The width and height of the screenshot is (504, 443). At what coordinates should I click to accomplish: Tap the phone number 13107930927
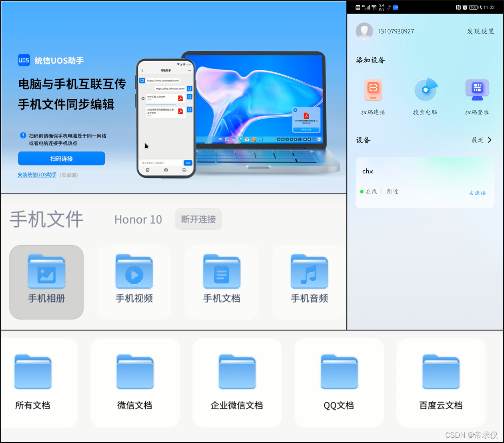click(x=396, y=31)
